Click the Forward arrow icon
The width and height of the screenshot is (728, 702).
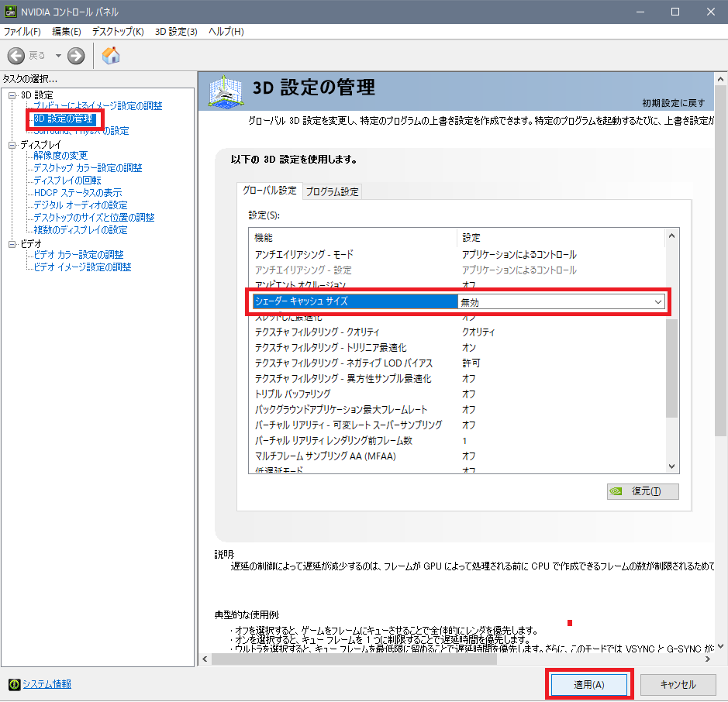[76, 56]
